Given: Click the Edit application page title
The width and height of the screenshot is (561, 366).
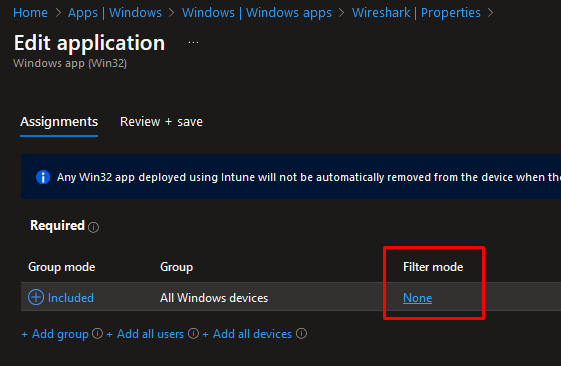Looking at the screenshot, I should click(89, 43).
